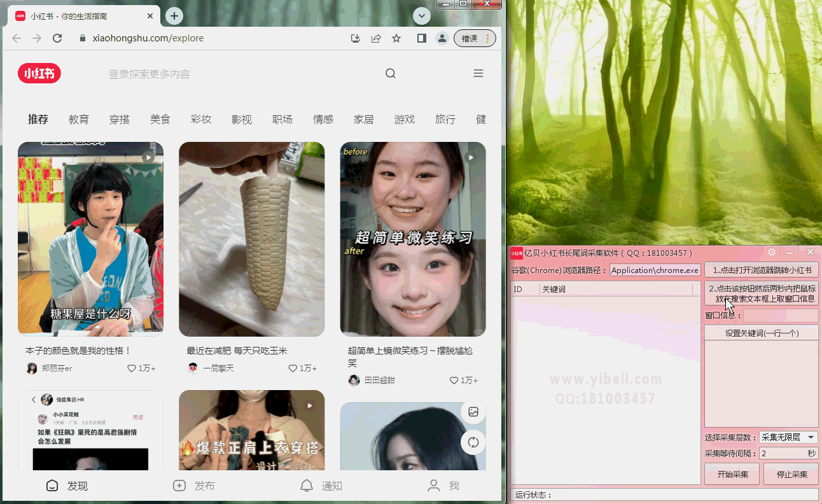
Task: Click 田田超甜 author avatar
Action: coord(354,381)
